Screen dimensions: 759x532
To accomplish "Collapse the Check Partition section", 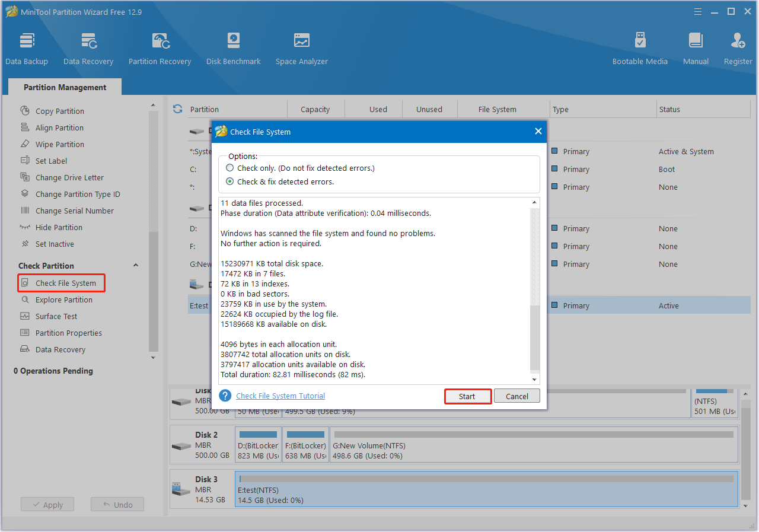I will click(135, 266).
